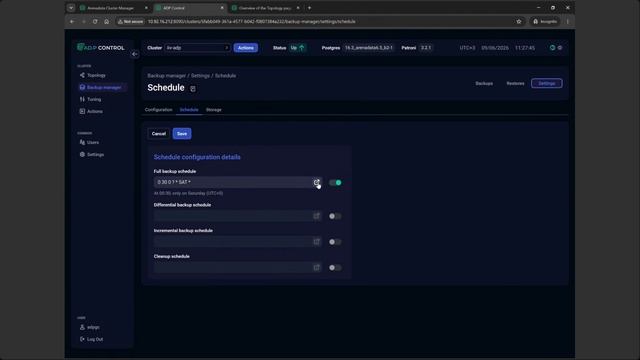
Task: Open Backup manager in the sidebar
Action: pos(100,87)
